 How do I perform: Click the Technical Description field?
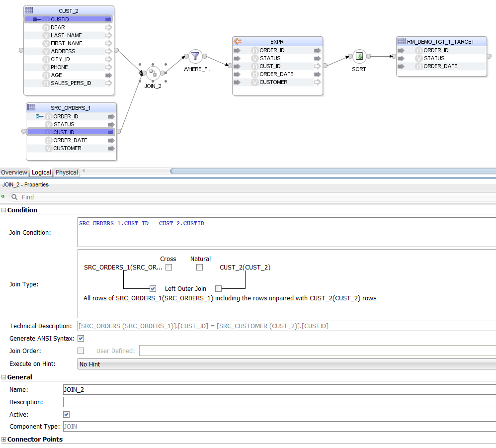pyautogui.click(x=287, y=326)
